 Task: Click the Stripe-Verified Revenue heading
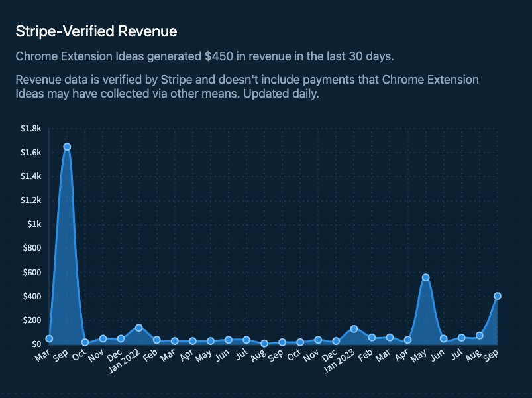coord(96,31)
